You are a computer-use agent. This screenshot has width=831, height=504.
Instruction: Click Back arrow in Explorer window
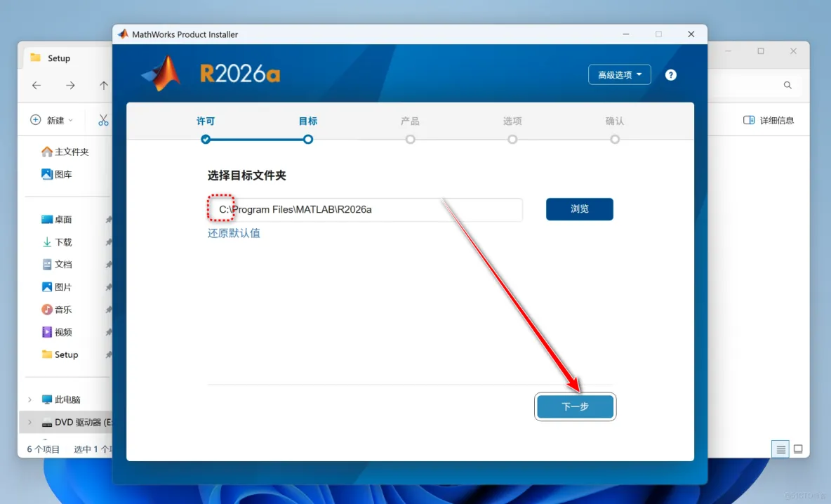pyautogui.click(x=36, y=86)
